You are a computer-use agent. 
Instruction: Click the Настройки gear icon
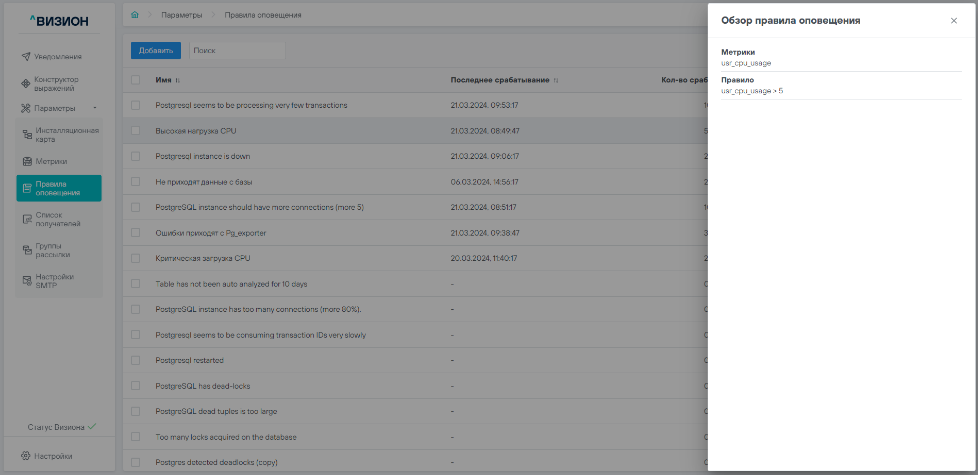pos(26,456)
